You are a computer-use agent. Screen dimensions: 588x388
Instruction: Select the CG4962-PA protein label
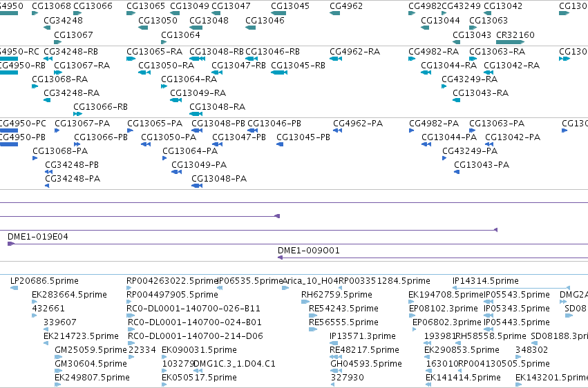click(x=358, y=124)
